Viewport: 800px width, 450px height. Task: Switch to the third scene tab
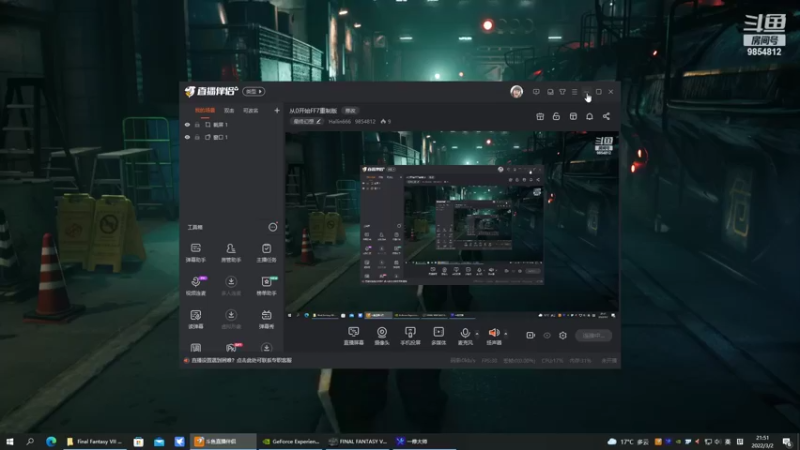coord(251,110)
